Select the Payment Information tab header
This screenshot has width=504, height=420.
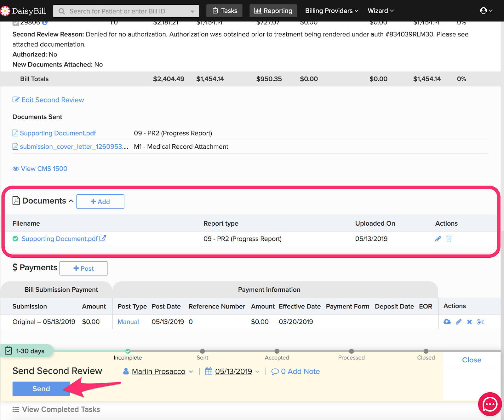pyautogui.click(x=275, y=290)
